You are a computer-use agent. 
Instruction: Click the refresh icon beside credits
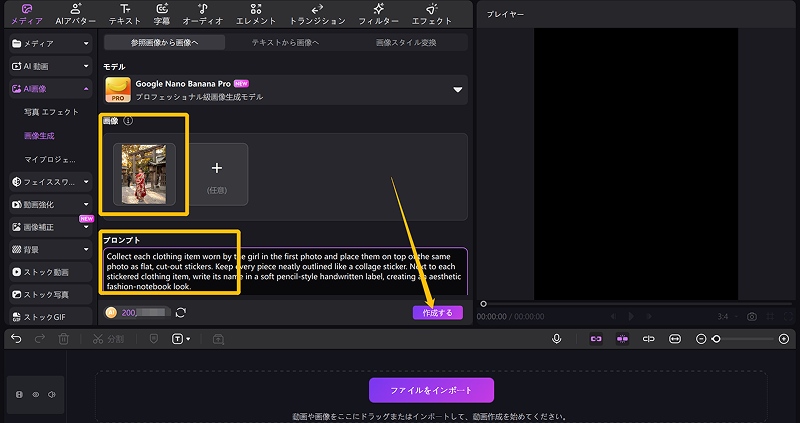pyautogui.click(x=181, y=313)
